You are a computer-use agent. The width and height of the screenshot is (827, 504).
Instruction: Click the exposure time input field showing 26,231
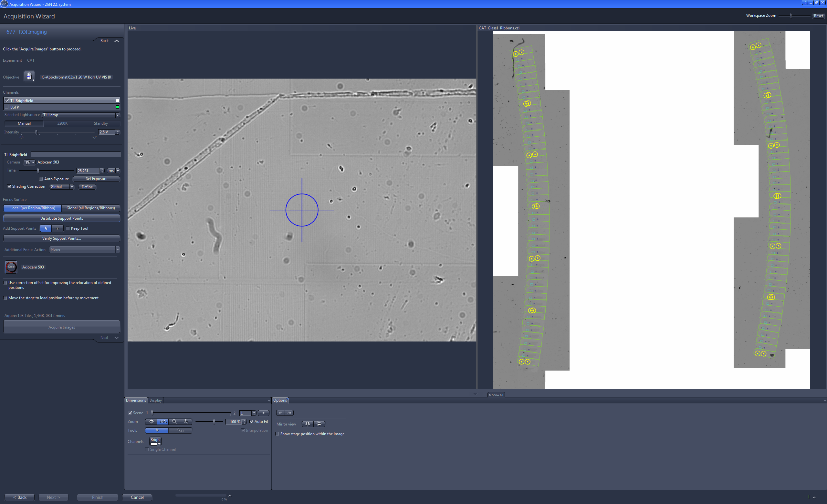coord(88,171)
